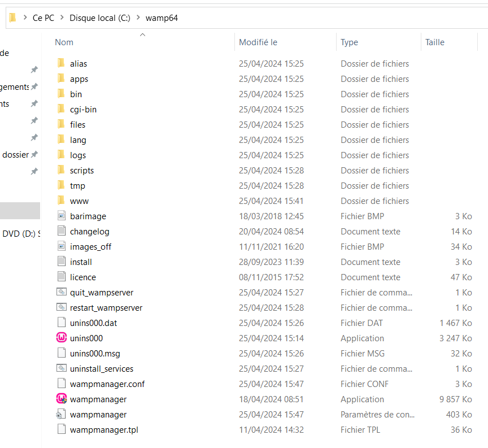Click the date "18/04/2024 08:51"
This screenshot has height=448, width=488.
pyautogui.click(x=271, y=399)
